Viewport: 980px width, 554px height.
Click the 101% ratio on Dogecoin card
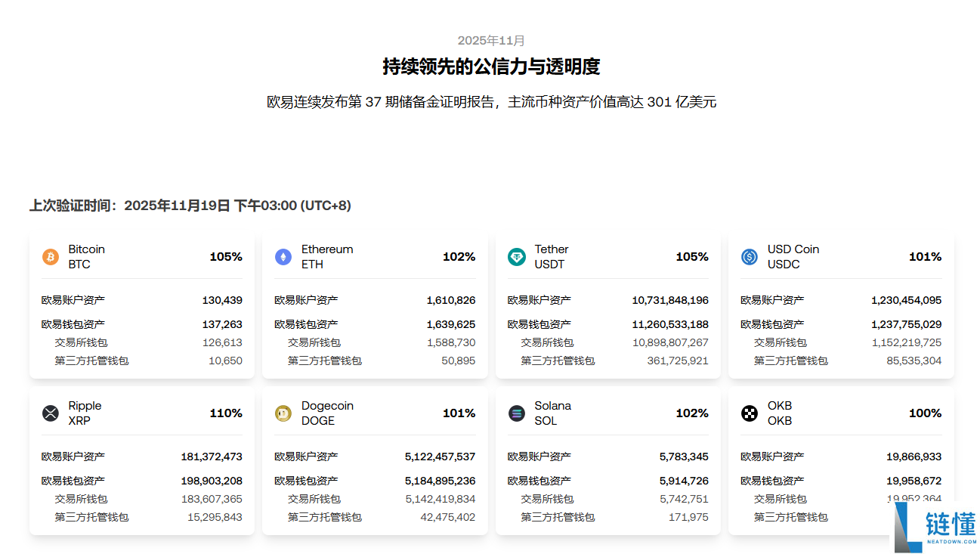(459, 413)
